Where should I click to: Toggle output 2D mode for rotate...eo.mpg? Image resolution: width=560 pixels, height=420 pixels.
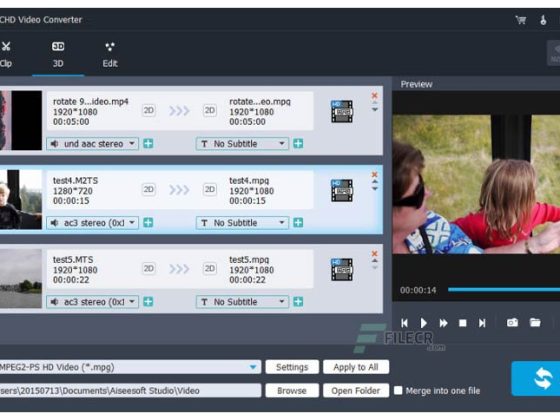pos(210,110)
